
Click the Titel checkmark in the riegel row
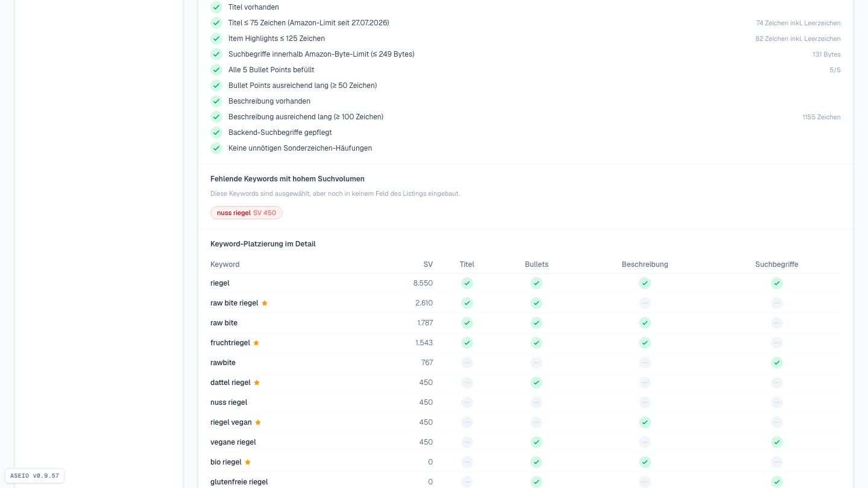point(467,283)
